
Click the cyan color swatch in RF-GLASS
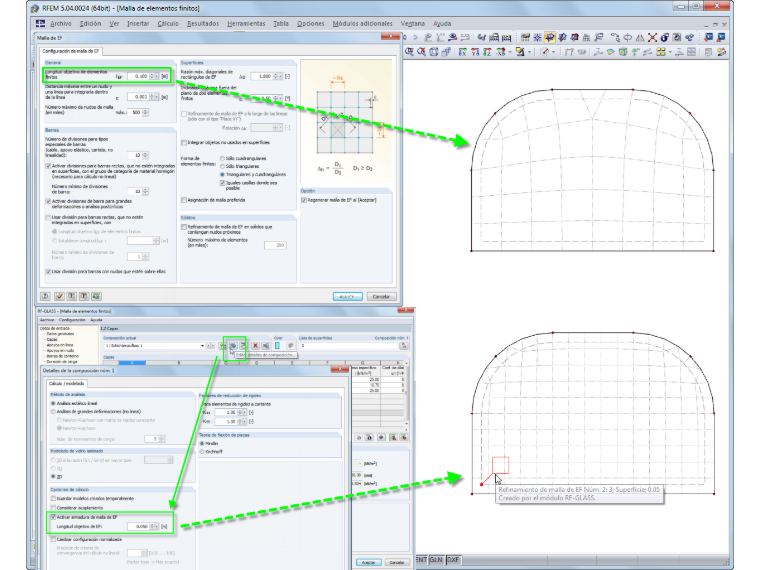277,346
